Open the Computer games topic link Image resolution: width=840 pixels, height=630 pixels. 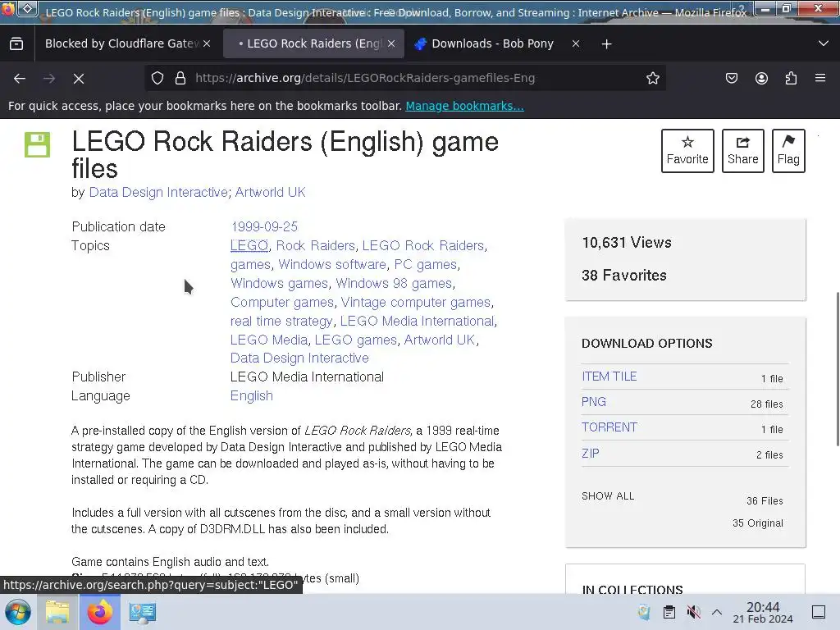click(x=282, y=302)
